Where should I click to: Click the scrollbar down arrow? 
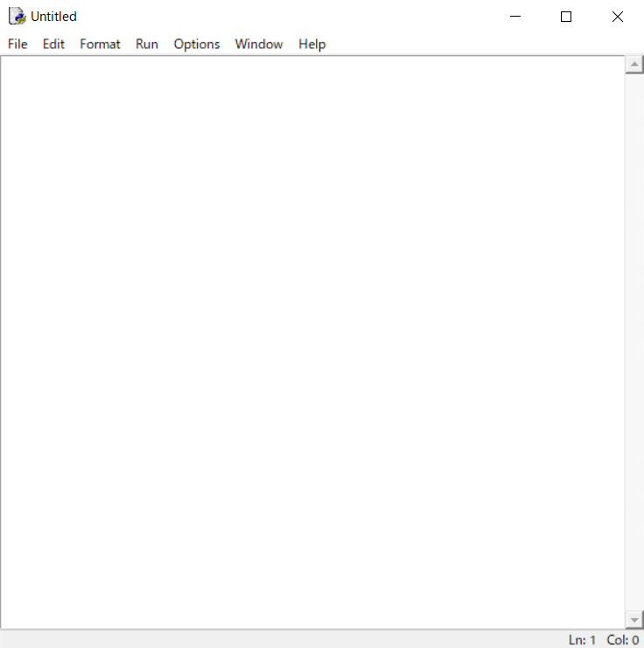(634, 620)
